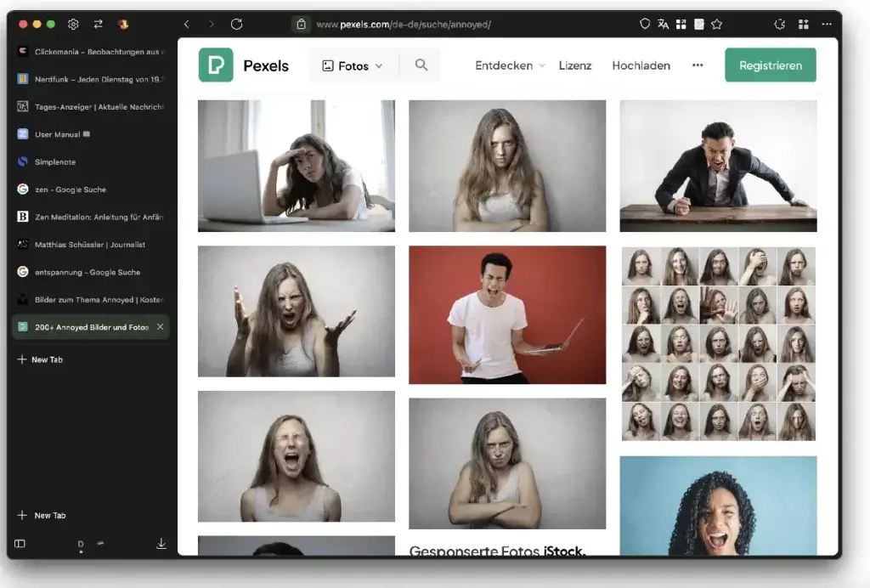This screenshot has width=870, height=588.
Task: Open top-center photo of woman glaring
Action: point(507,166)
